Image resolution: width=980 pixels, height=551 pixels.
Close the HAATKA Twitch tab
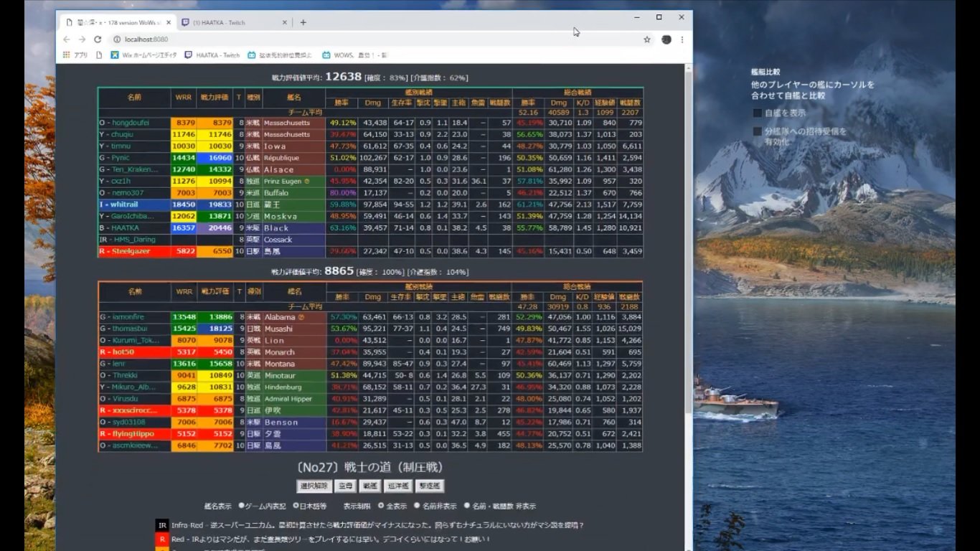tap(284, 22)
